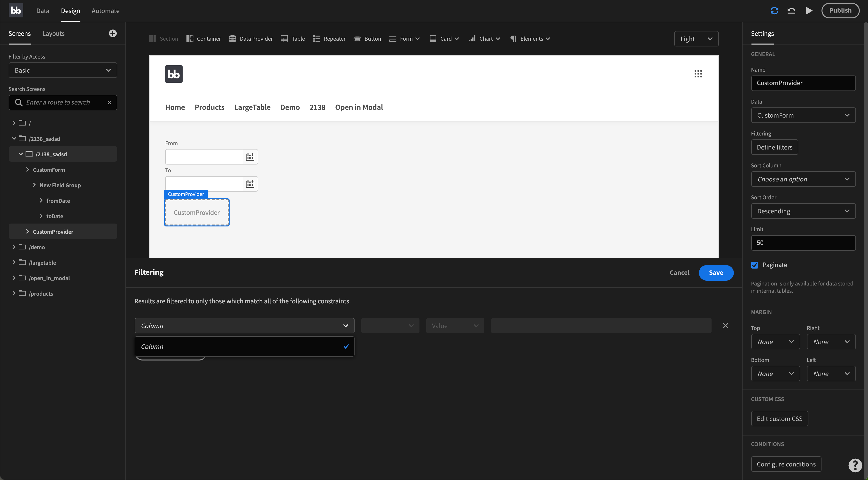Publish the application
This screenshot has width=868, height=480.
[840, 10]
